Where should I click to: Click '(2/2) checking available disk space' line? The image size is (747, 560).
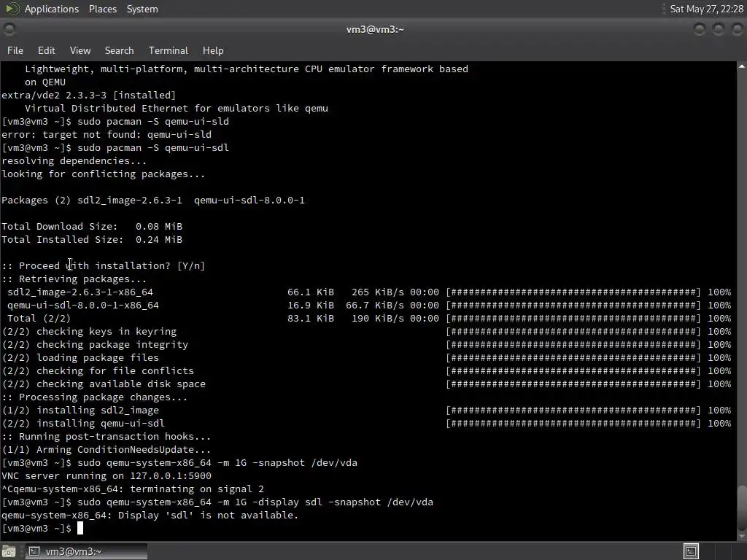(104, 384)
